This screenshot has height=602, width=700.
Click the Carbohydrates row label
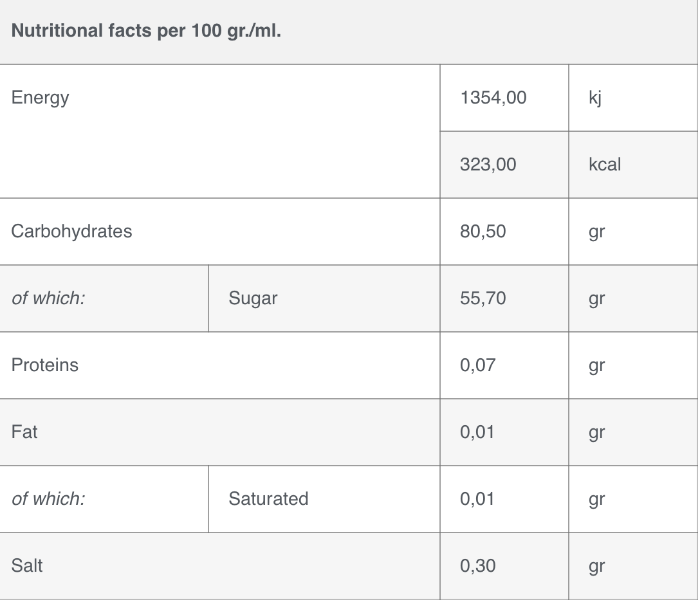(71, 232)
